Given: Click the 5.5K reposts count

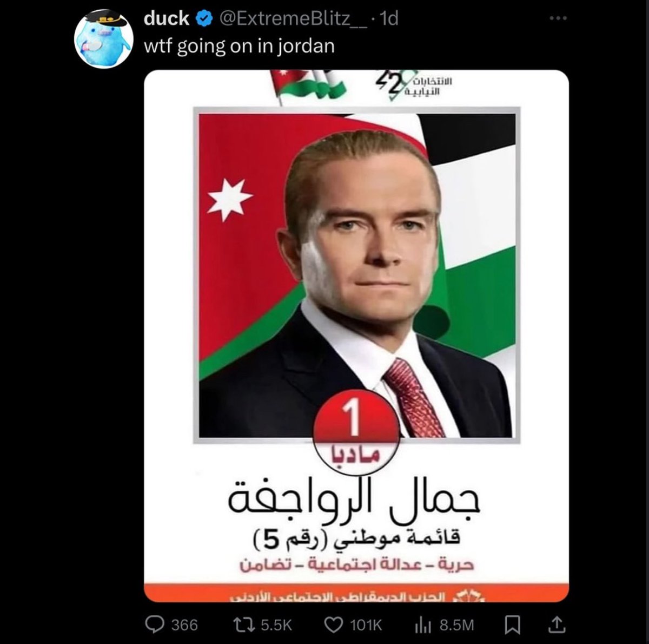Looking at the screenshot, I should tap(276, 626).
